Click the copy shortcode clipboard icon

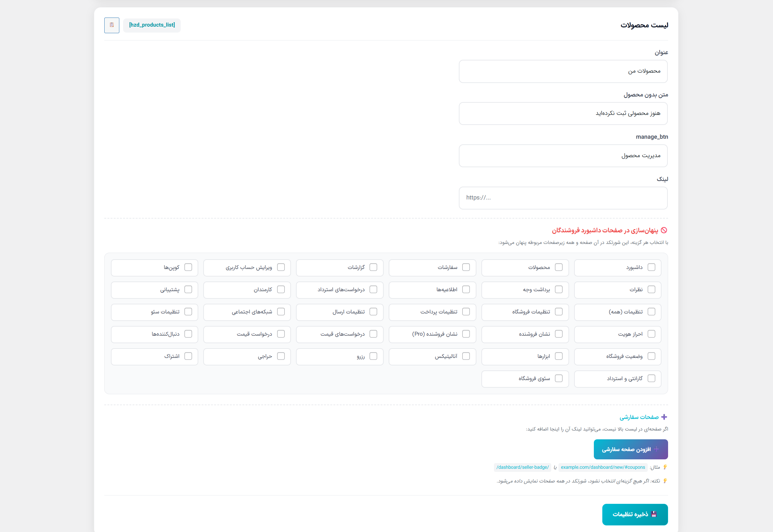click(112, 25)
